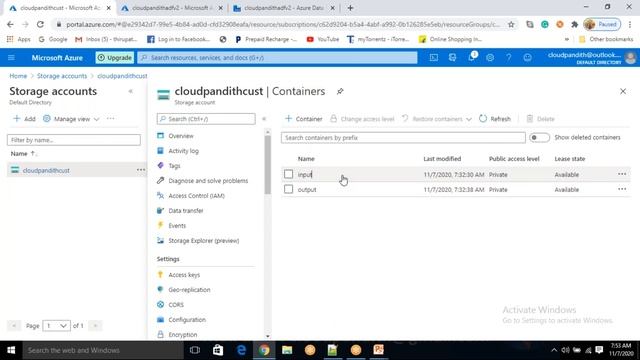Open the cloudpandith account menu
The width and height of the screenshot is (640, 360).
[x=591, y=58]
